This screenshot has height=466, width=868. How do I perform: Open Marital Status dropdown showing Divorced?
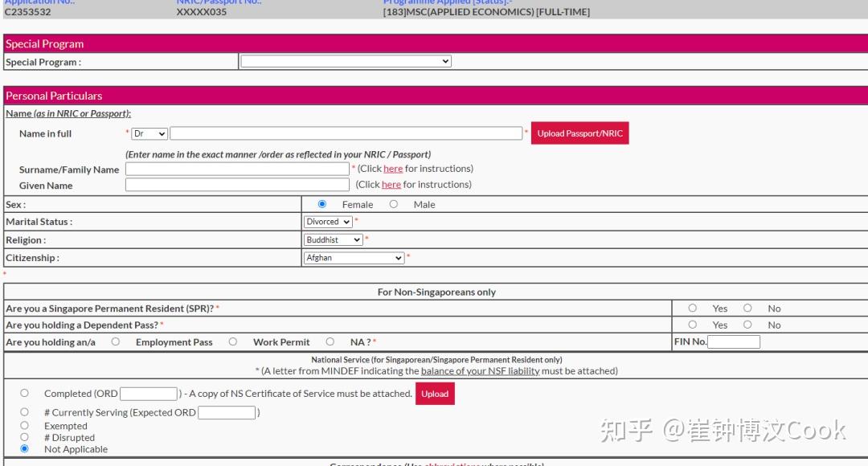(328, 222)
